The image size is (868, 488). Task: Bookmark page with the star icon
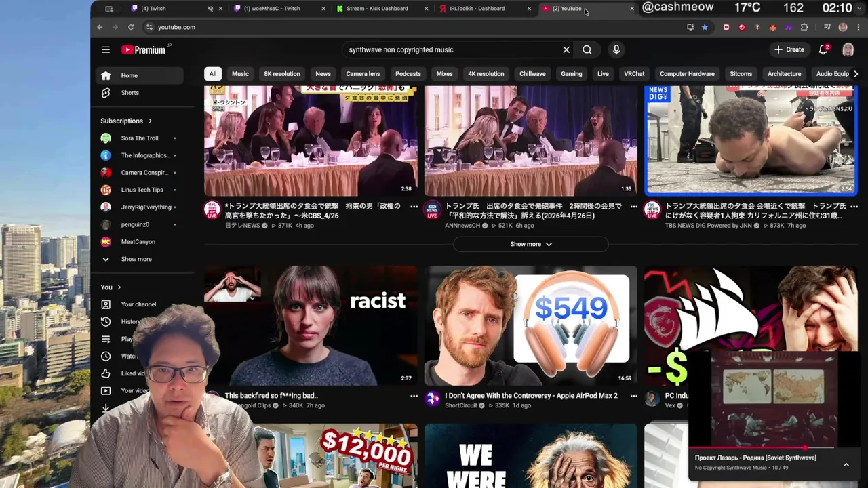pyautogui.click(x=705, y=27)
